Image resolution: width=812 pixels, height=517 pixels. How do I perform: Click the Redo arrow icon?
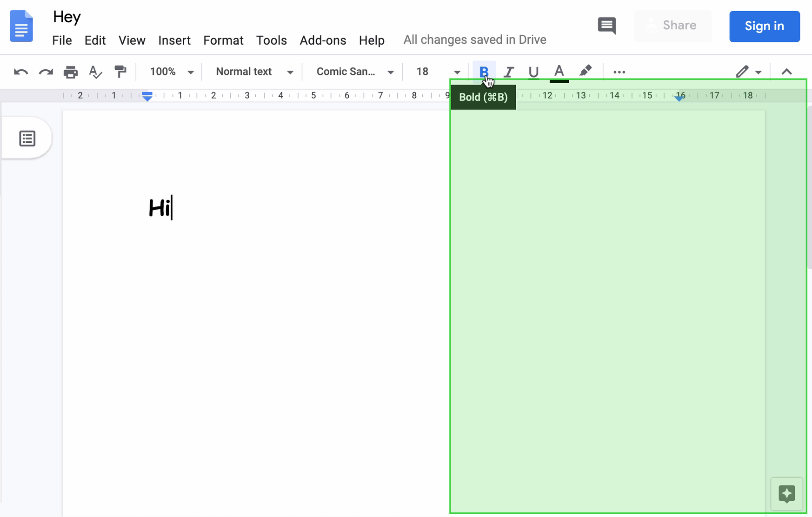pyautogui.click(x=46, y=72)
